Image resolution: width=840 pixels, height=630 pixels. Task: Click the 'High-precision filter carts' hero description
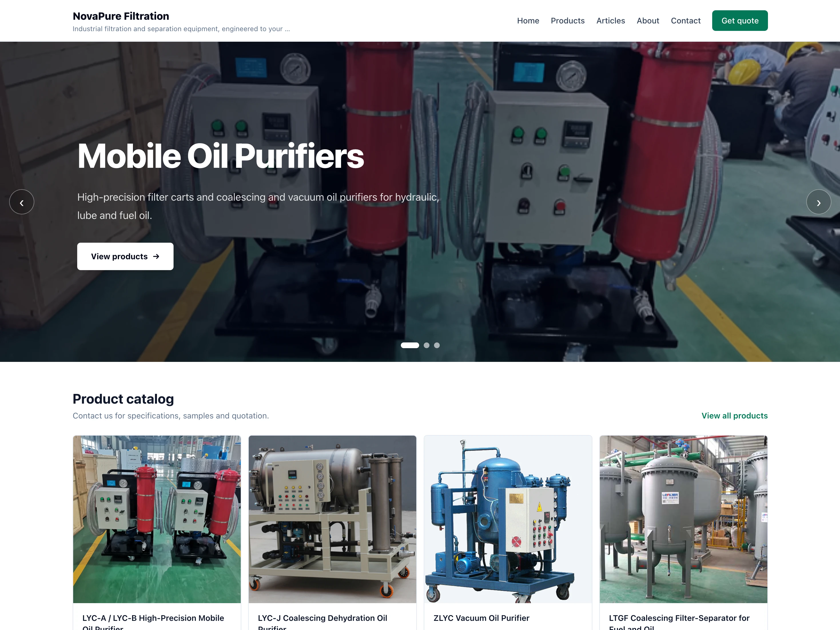point(258,206)
